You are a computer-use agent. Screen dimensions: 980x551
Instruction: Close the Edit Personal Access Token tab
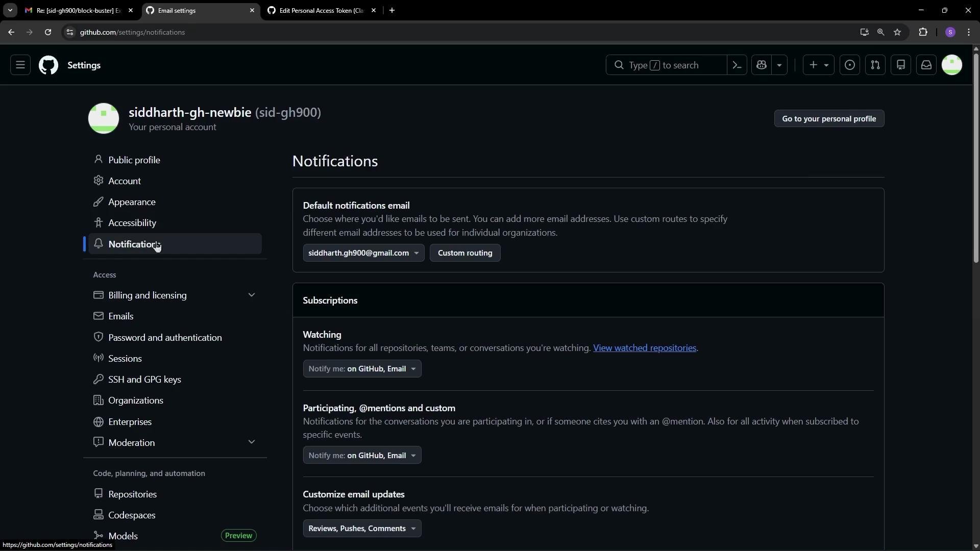[x=374, y=10]
